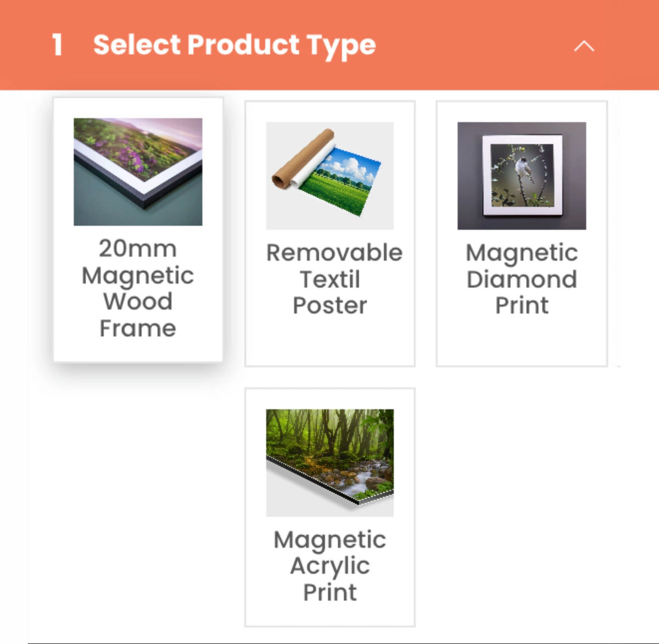Collapse the Select Product Type chevron
This screenshot has width=659, height=644.
[584, 46]
